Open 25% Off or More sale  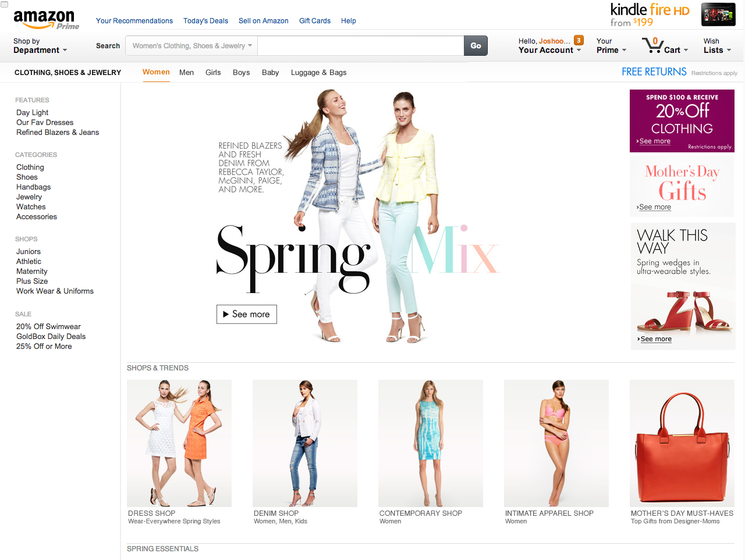point(44,347)
